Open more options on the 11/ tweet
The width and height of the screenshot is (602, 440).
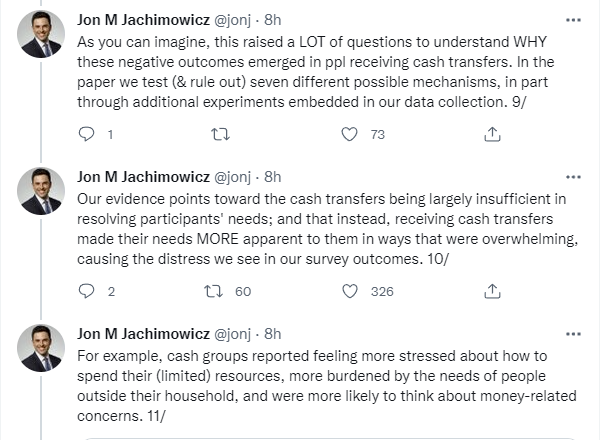(572, 333)
